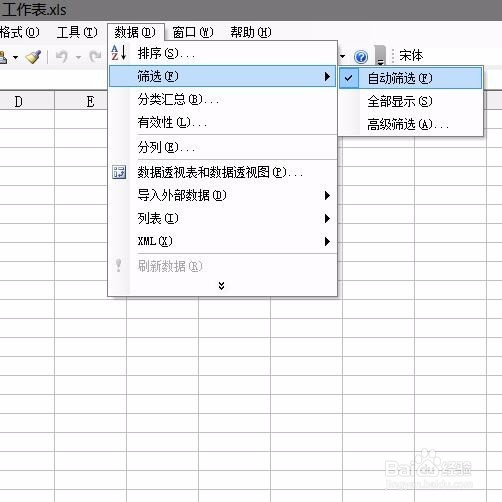Open the 工具(T) menu
The image size is (502, 502).
pos(77,32)
